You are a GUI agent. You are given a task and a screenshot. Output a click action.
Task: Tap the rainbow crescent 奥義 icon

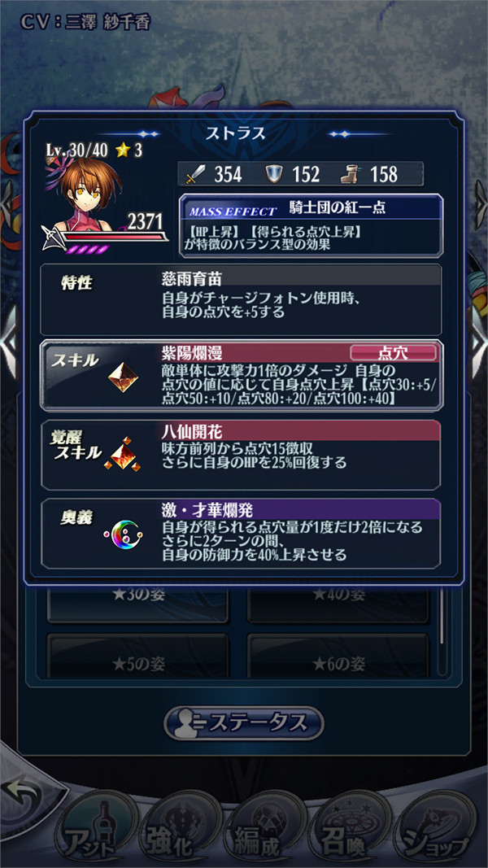(123, 534)
